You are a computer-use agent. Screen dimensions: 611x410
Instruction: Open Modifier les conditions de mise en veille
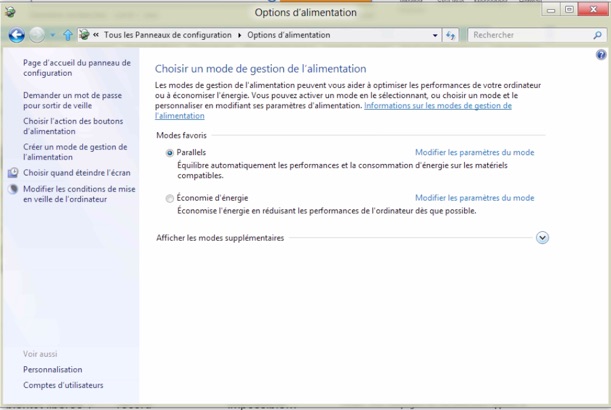[79, 194]
